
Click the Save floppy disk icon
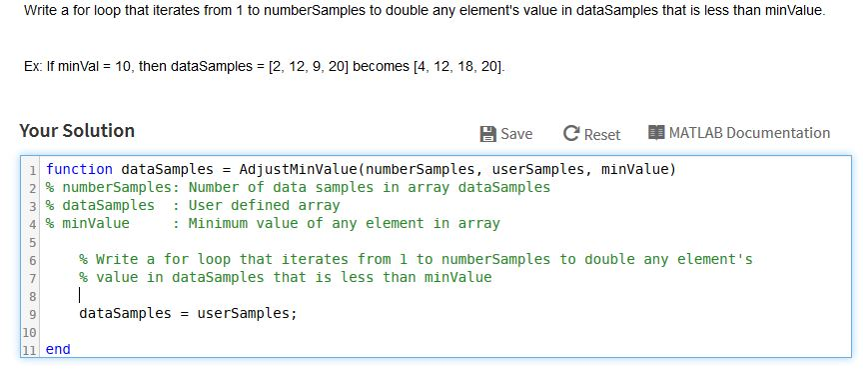point(487,134)
